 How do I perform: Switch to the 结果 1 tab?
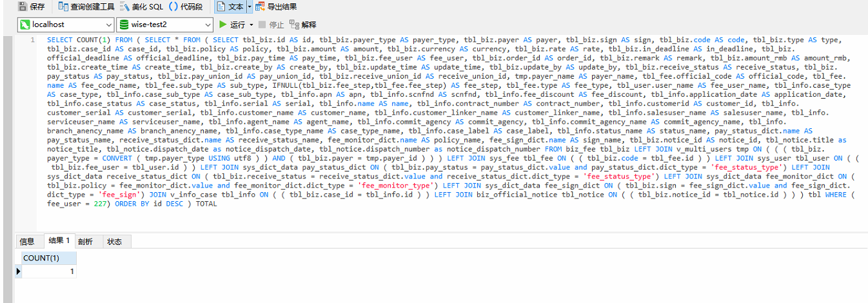click(59, 241)
